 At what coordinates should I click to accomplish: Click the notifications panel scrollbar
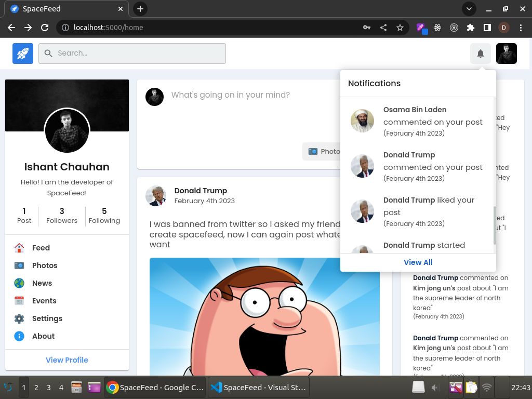pos(495,225)
